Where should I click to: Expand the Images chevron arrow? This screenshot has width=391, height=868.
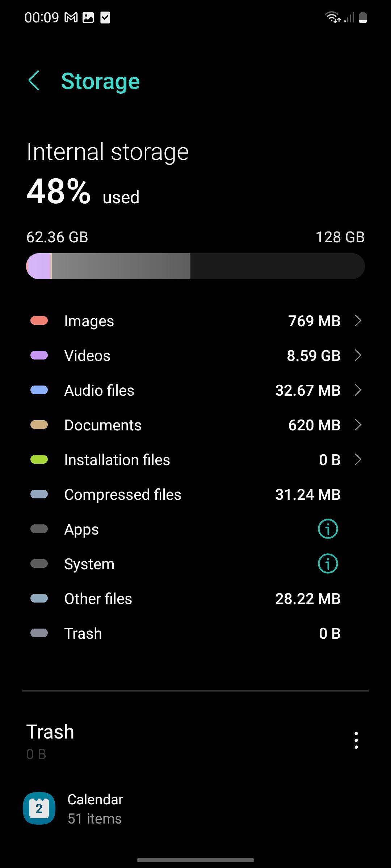click(x=358, y=321)
